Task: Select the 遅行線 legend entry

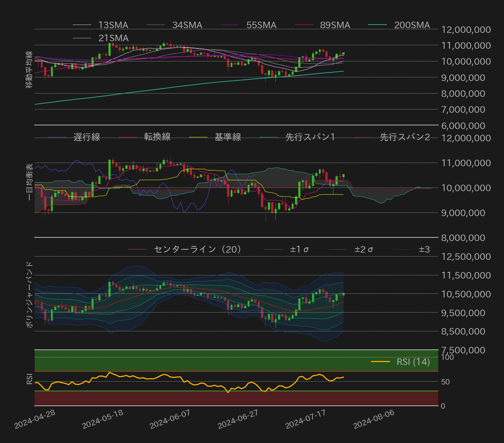Action: tap(87, 137)
